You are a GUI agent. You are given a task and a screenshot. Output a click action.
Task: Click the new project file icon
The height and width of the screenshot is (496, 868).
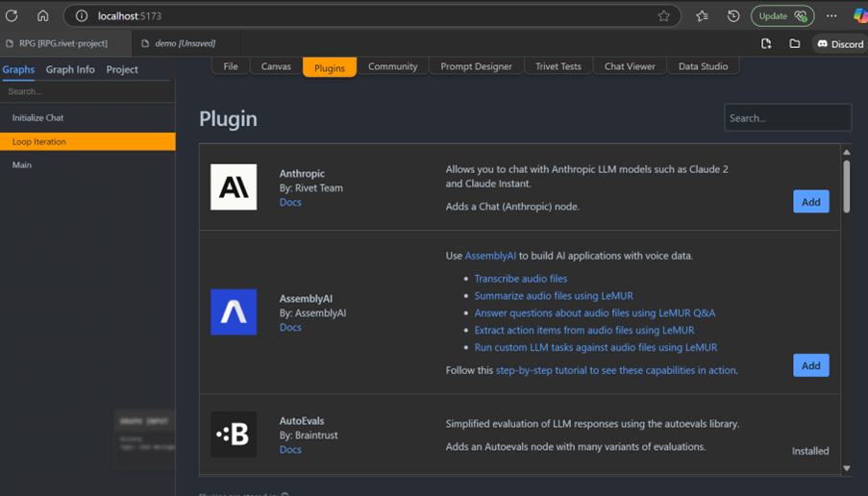766,43
